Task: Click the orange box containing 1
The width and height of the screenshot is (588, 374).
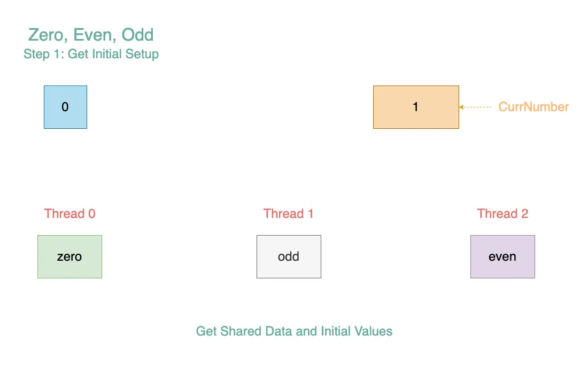Action: pos(416,107)
